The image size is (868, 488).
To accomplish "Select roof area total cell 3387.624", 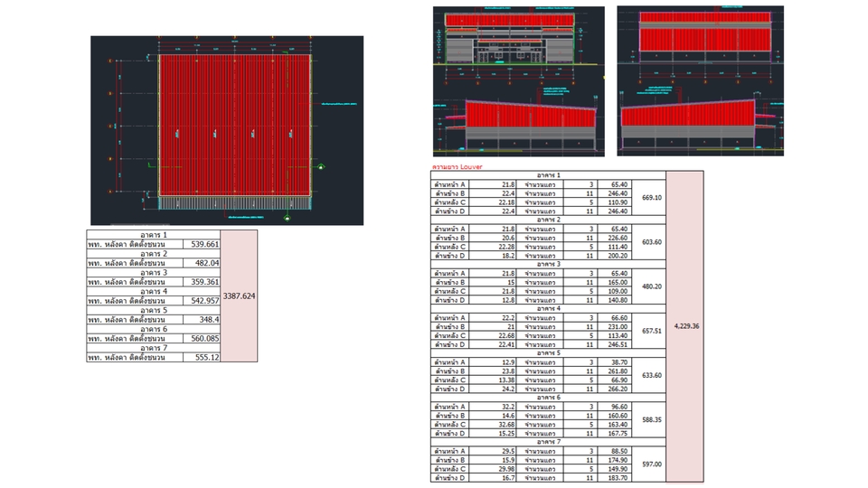I will (x=239, y=296).
